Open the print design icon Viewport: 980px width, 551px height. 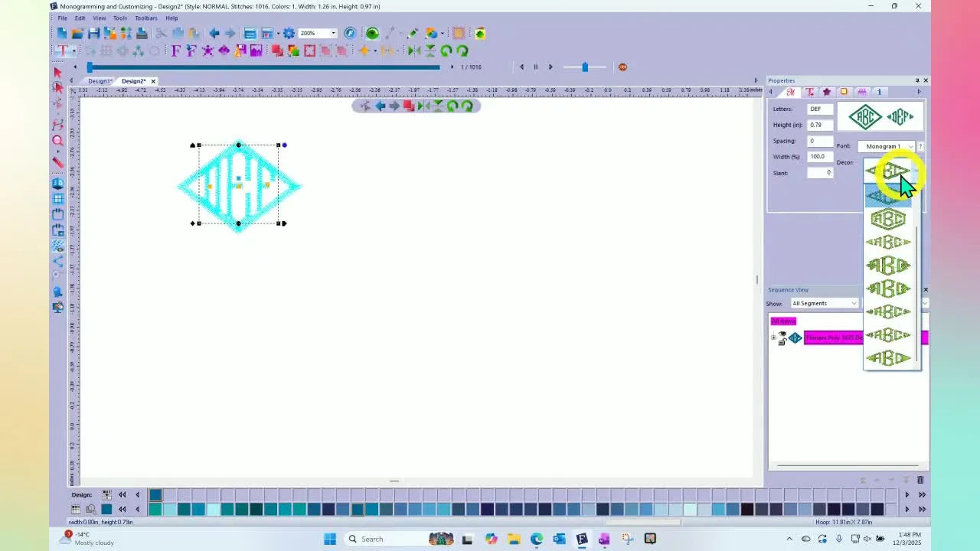pyautogui.click(x=142, y=33)
